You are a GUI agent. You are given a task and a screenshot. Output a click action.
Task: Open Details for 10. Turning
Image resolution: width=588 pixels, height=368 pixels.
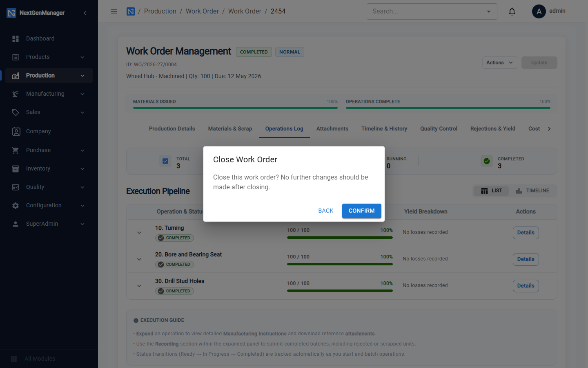tap(526, 233)
